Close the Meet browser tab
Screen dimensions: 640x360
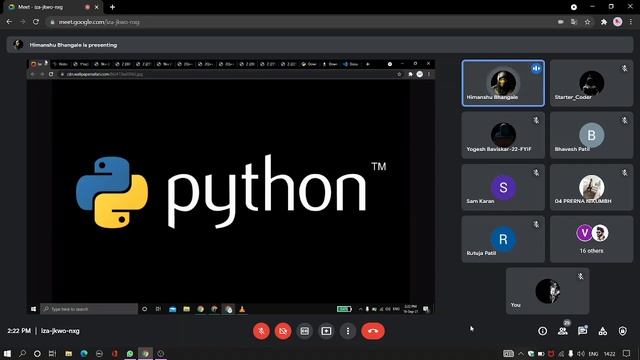point(97,7)
